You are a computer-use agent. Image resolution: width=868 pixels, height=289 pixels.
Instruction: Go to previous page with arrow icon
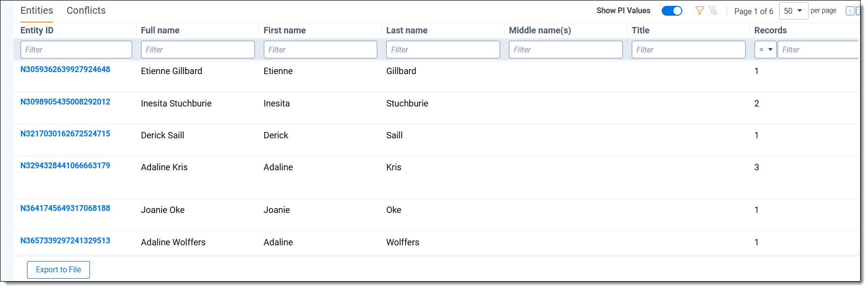pyautogui.click(x=850, y=11)
